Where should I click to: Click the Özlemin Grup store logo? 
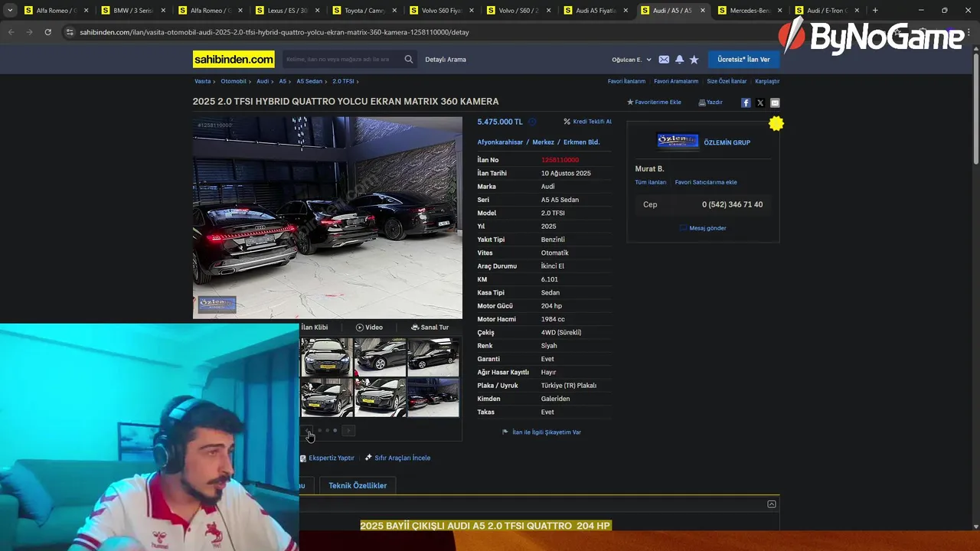[x=678, y=142]
